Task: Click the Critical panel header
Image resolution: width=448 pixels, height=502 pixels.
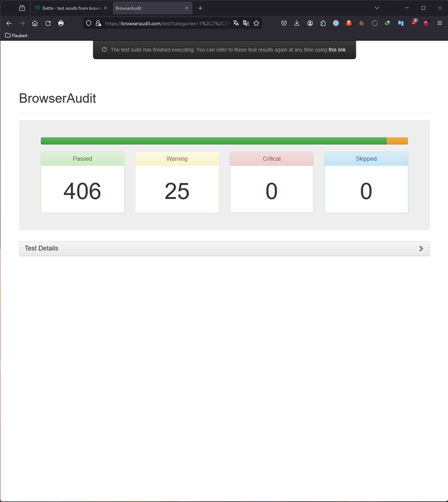Action: pyautogui.click(x=272, y=159)
